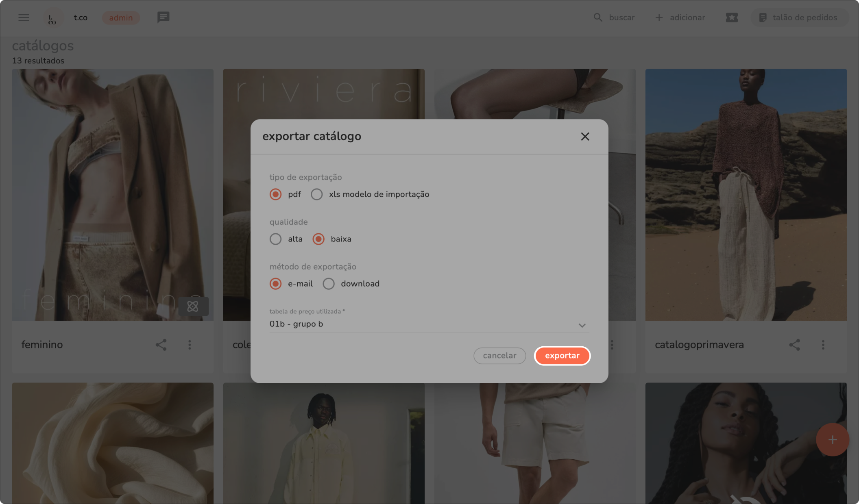Open more options for feminino catalog

190,345
